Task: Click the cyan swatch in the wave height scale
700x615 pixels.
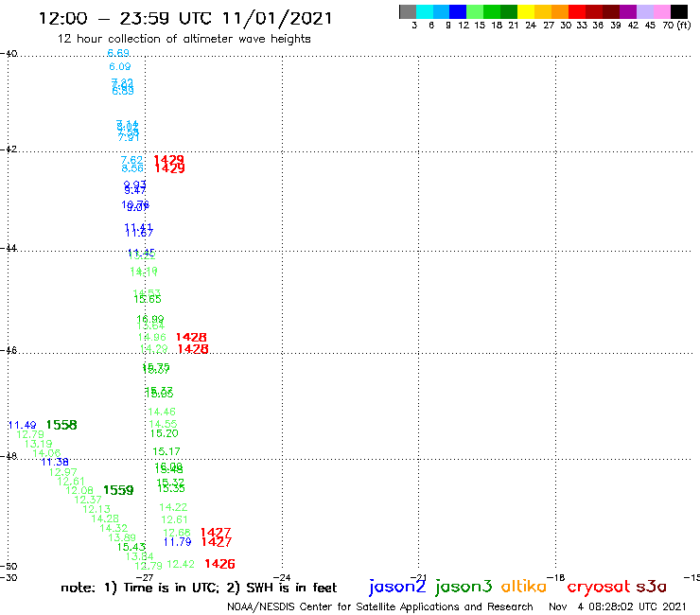Action: pyautogui.click(x=425, y=11)
